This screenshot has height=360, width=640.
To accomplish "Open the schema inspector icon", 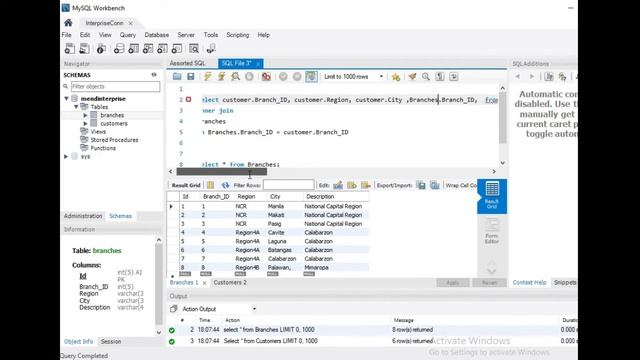I will coord(101,49).
